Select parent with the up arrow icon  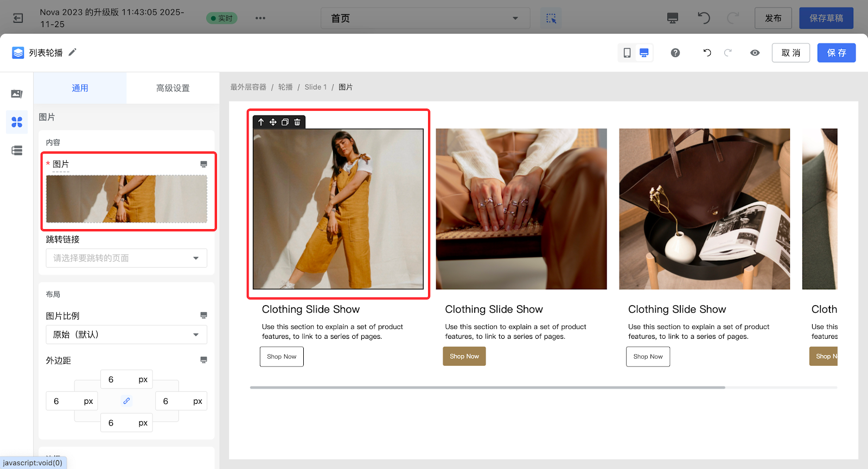point(261,122)
